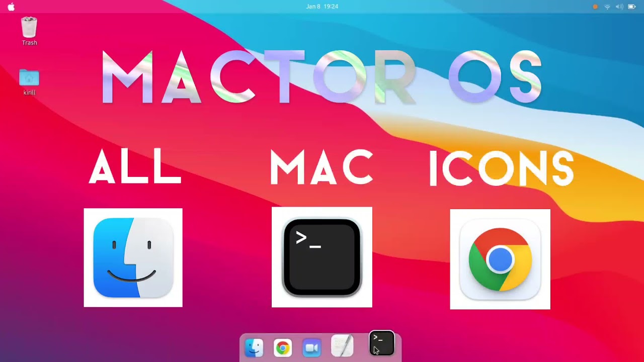
Task: Click the "kirill" folder label text
Action: pyautogui.click(x=29, y=93)
